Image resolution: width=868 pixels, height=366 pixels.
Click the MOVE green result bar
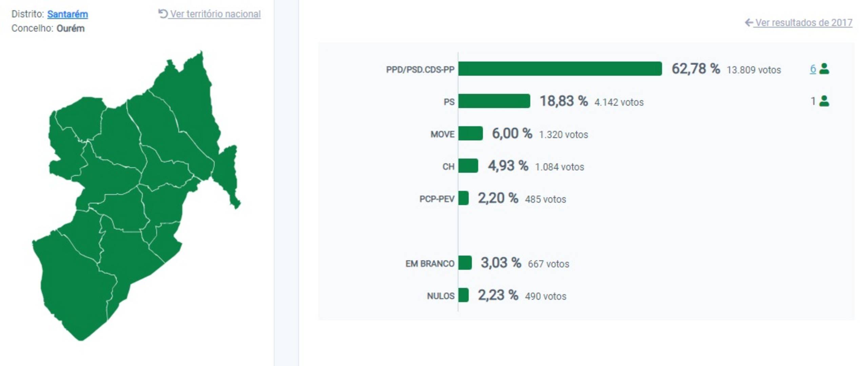click(x=470, y=134)
